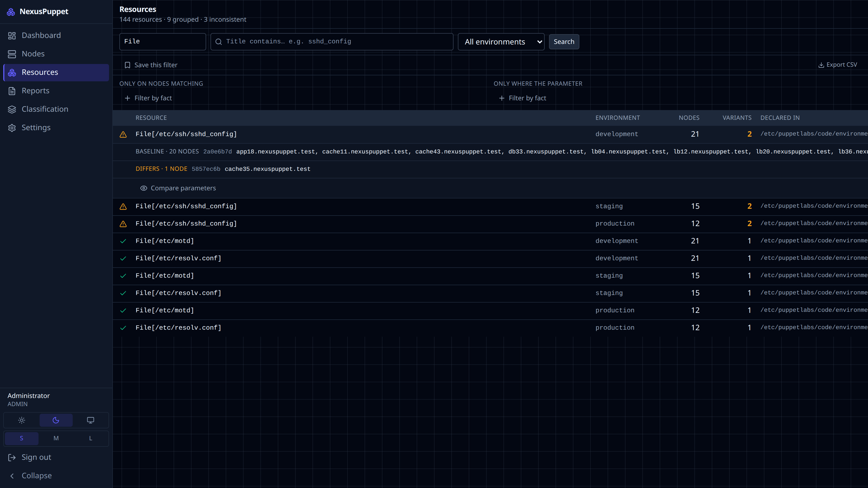Export the resource list as CSV
Screen dimensions: 868x488
[x=837, y=65]
